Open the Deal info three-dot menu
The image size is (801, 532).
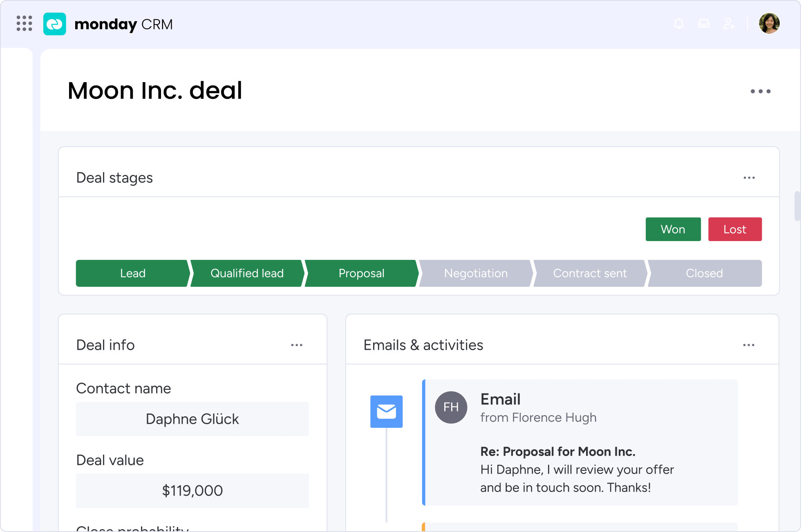click(297, 345)
